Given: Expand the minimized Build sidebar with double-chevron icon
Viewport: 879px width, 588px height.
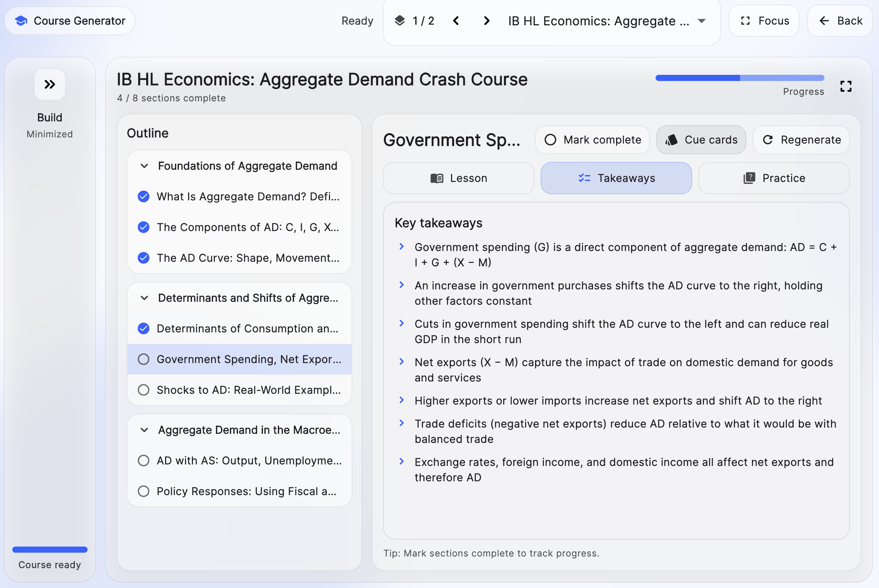Looking at the screenshot, I should coord(50,84).
